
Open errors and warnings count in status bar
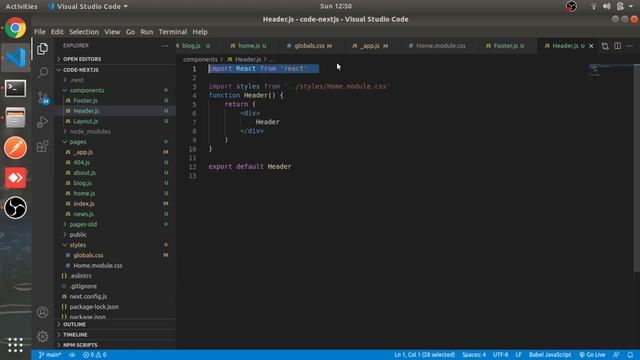point(95,355)
